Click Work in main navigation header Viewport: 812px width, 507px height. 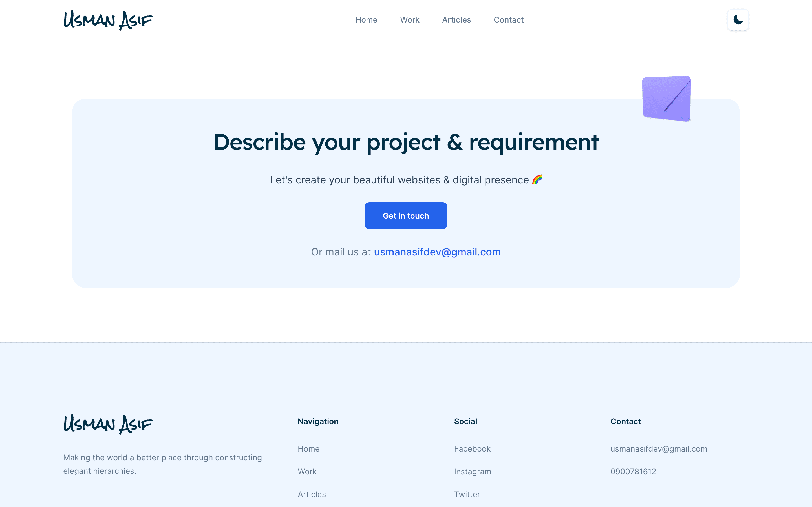409,19
